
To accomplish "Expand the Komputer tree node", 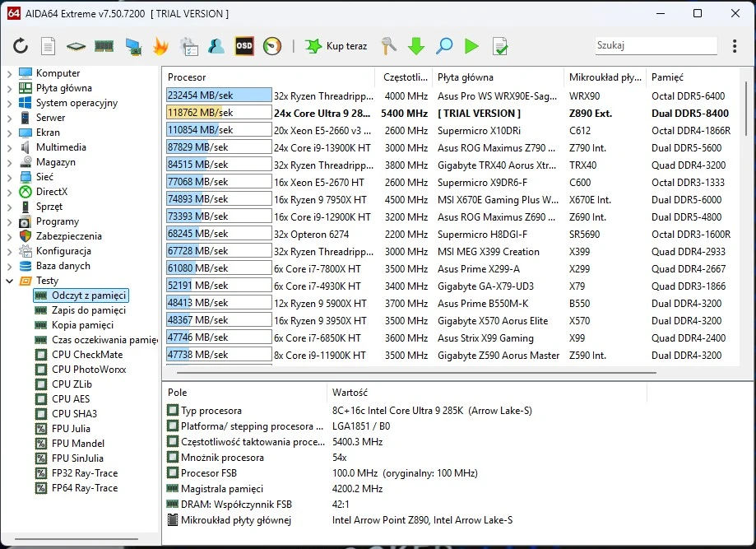I will pyautogui.click(x=10, y=73).
